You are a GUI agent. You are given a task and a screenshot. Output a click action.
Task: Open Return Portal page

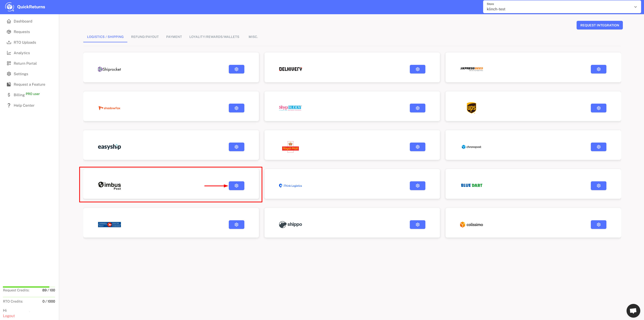click(25, 63)
